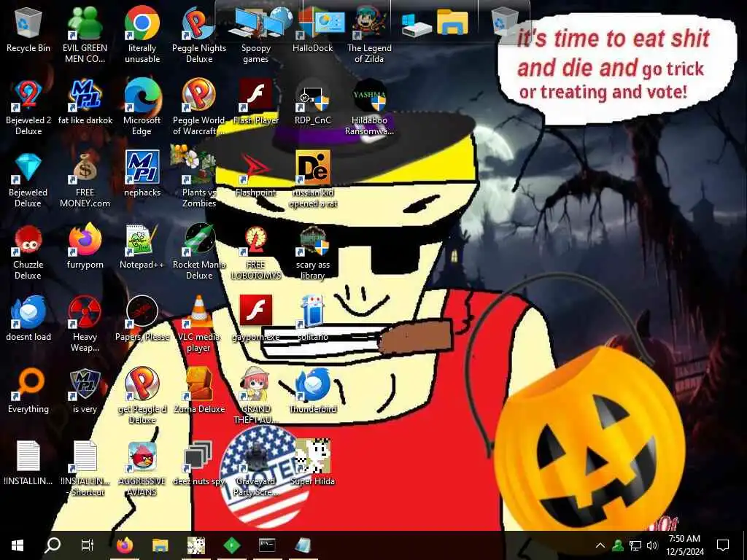Open the network status tray icon
The height and width of the screenshot is (560, 747).
click(x=635, y=545)
